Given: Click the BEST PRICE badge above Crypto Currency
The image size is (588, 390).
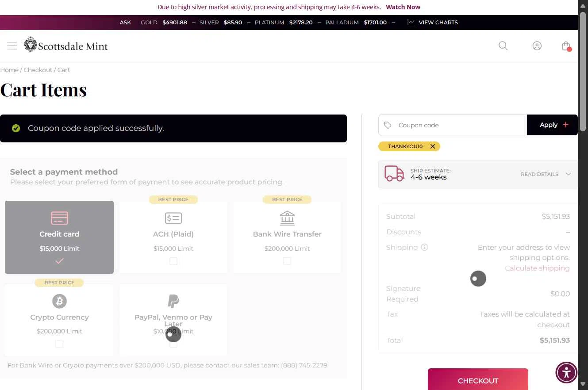Looking at the screenshot, I should click(x=59, y=283).
